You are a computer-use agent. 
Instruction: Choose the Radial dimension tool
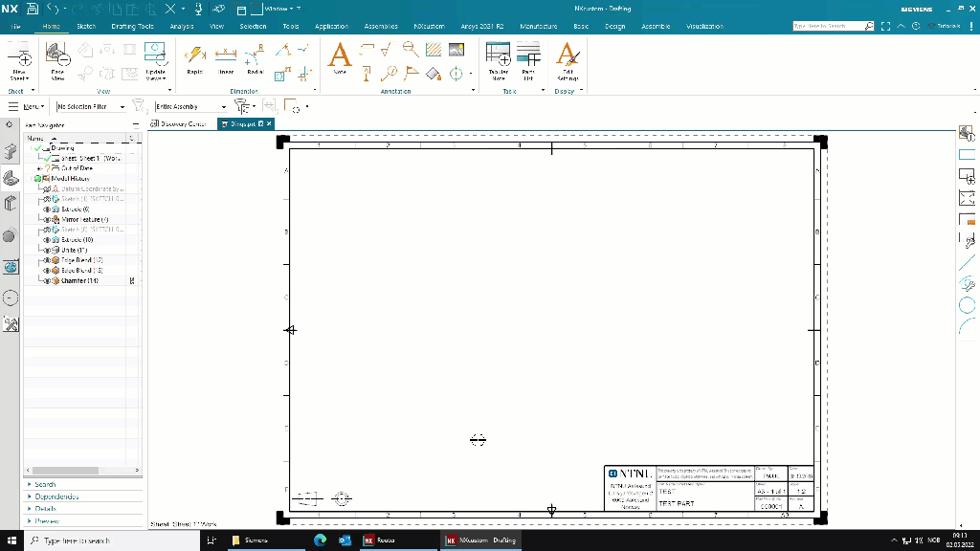pyautogui.click(x=255, y=58)
